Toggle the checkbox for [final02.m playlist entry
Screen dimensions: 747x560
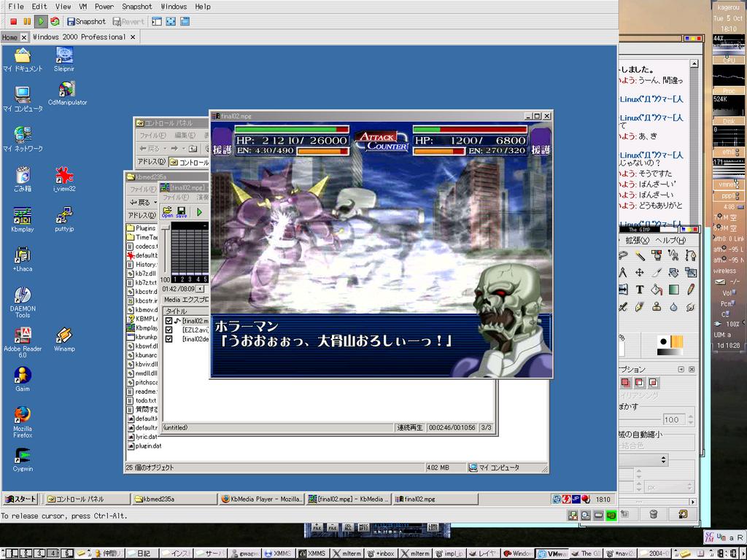[169, 321]
